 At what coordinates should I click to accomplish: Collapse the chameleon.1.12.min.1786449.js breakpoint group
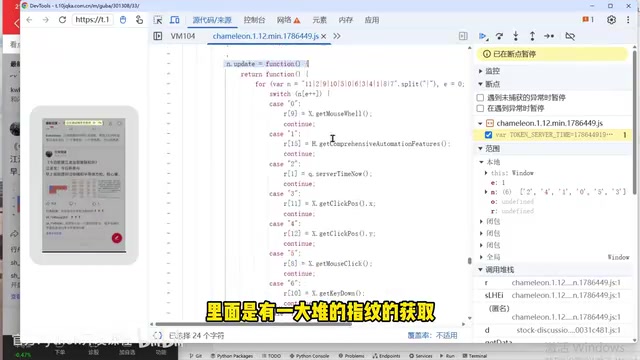coord(480,123)
